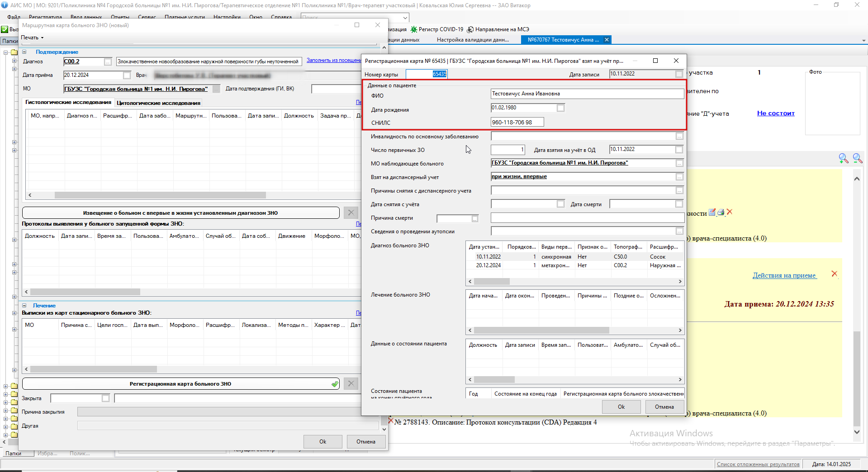The image size is (868, 472).
Task: Close the №670767 Тестовичус Анна tab
Action: pyautogui.click(x=607, y=40)
